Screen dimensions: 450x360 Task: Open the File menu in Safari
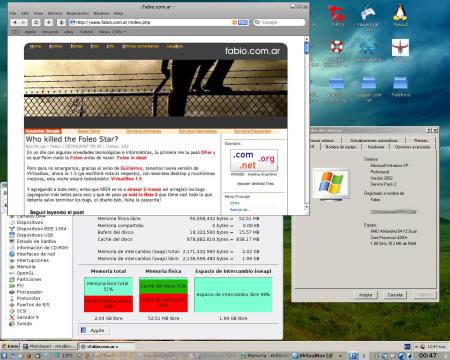(13, 13)
